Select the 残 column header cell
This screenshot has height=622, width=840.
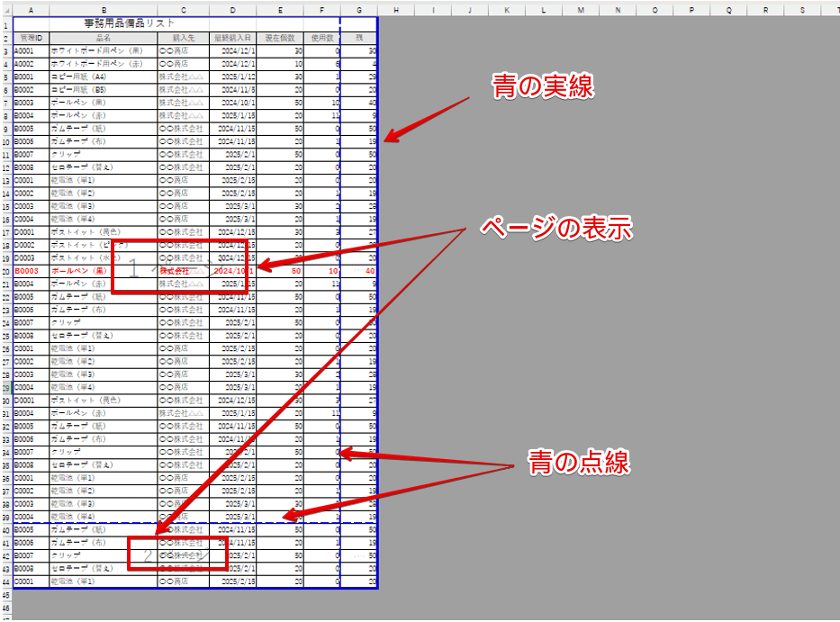[x=358, y=38]
